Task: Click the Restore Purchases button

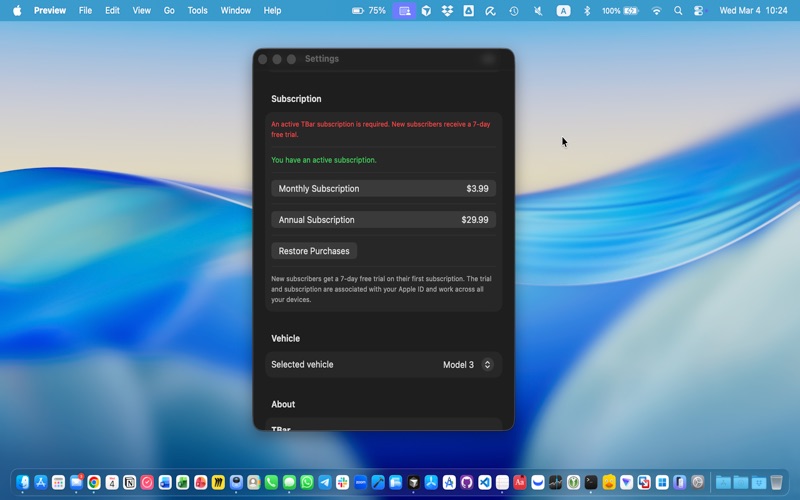Action: coord(314,251)
